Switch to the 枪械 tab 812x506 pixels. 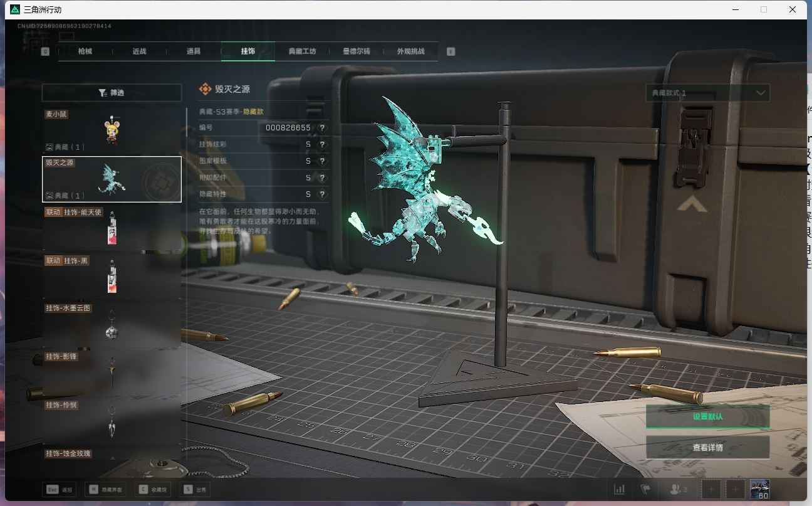pyautogui.click(x=85, y=51)
